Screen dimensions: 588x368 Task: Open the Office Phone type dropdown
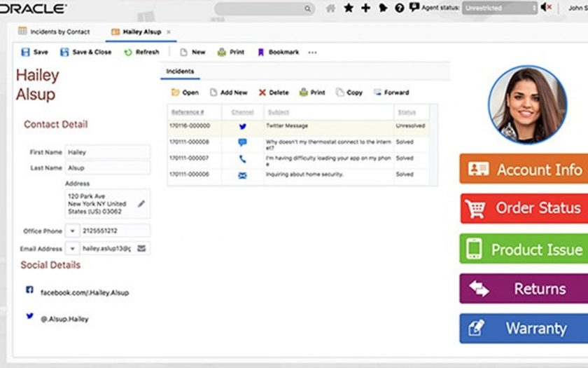(73, 231)
